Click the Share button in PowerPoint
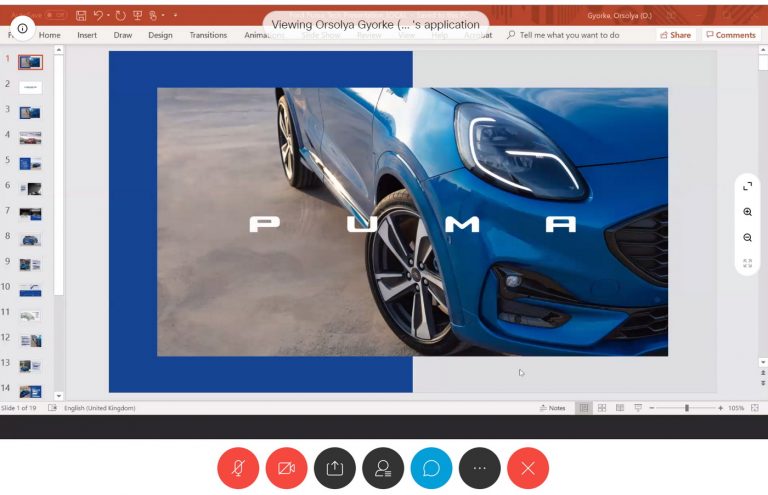The image size is (768, 495). (676, 35)
